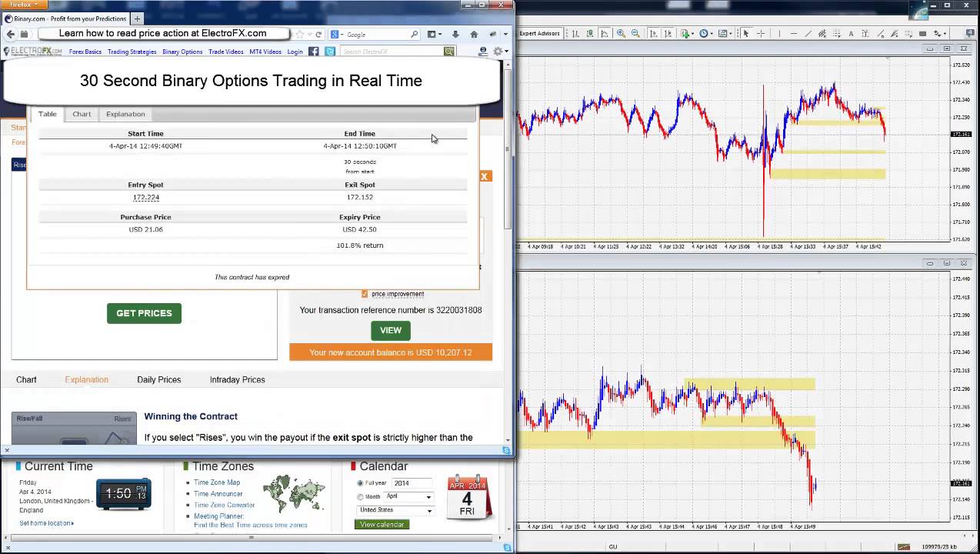
Task: Select the Fibonacci retracement tool
Action: point(836,34)
